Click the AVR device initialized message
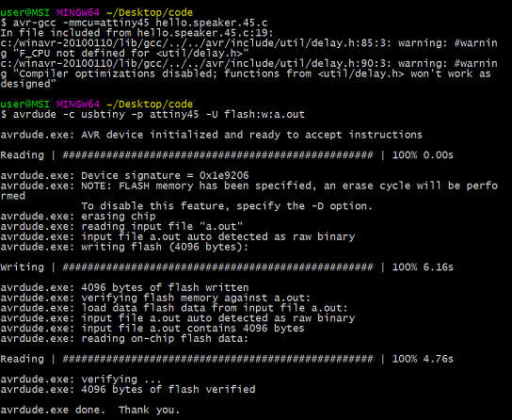The width and height of the screenshot is (512, 420). click(211, 135)
